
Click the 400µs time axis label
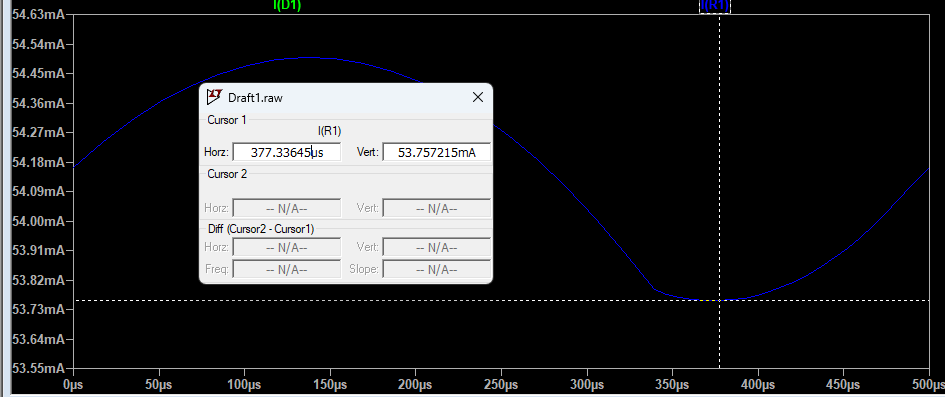tap(758, 384)
